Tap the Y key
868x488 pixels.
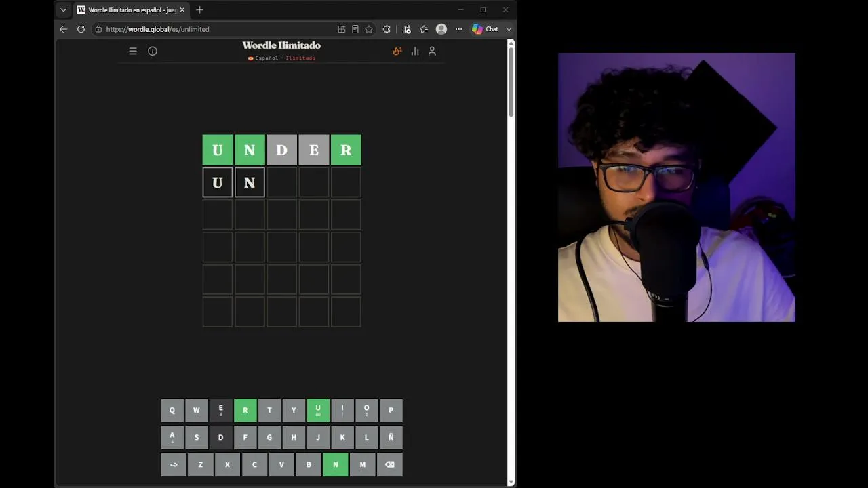294,410
